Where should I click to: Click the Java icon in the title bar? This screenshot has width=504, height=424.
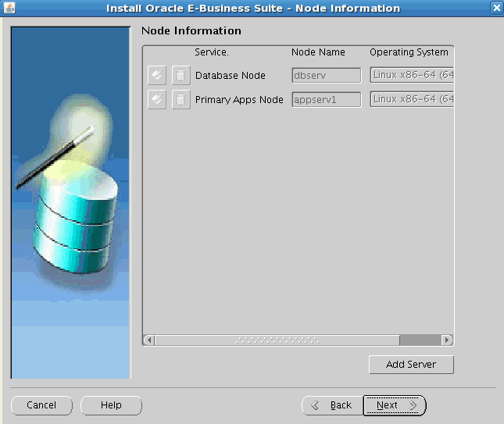tap(9, 8)
